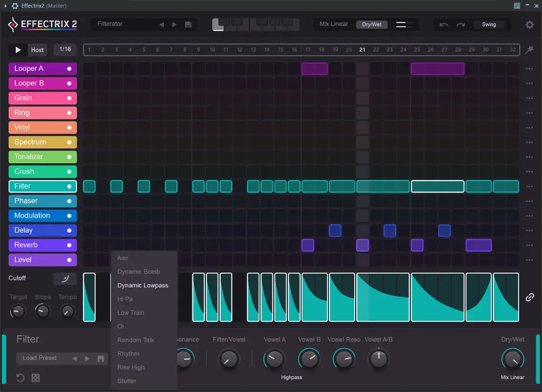
Task: Open the Delay row options dots
Action: 529,230
